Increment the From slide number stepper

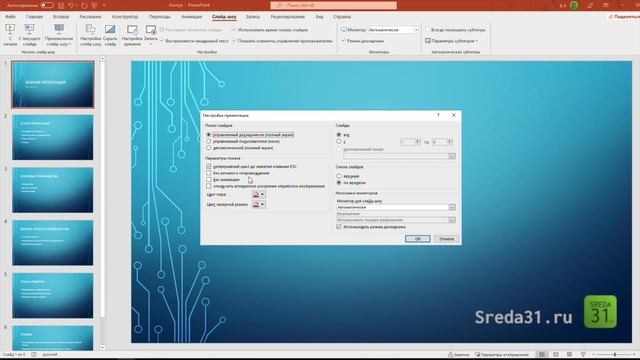tap(418, 140)
